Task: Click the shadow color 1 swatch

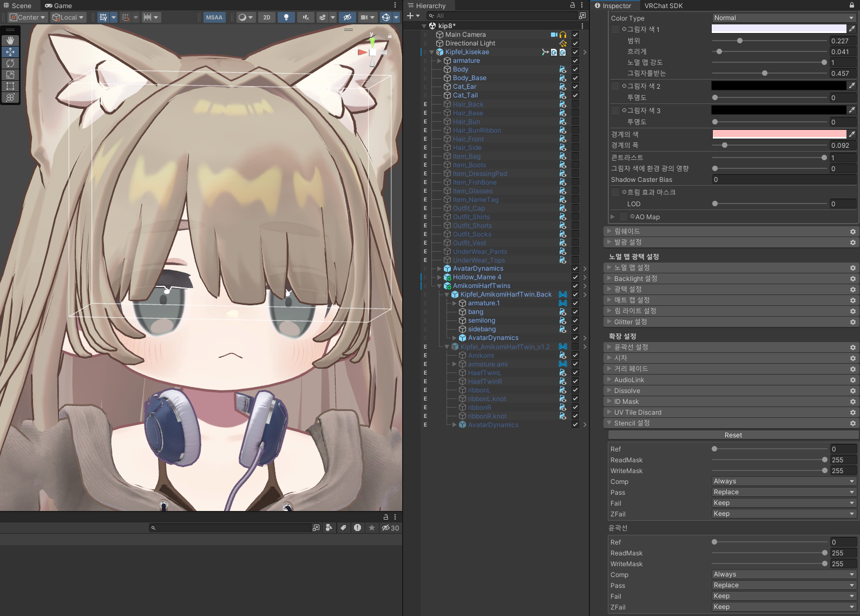Action: (779, 29)
